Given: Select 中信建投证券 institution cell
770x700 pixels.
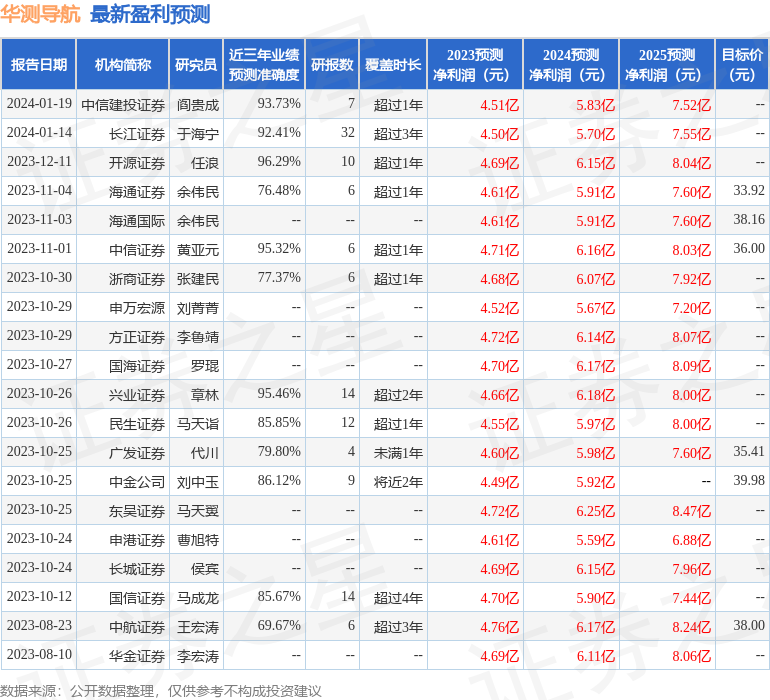Looking at the screenshot, I should click(123, 105).
